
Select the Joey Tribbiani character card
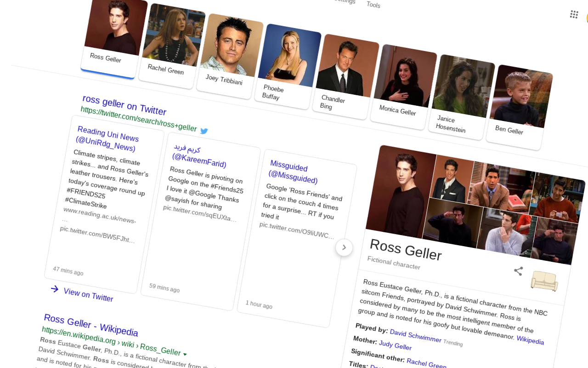pos(228,55)
